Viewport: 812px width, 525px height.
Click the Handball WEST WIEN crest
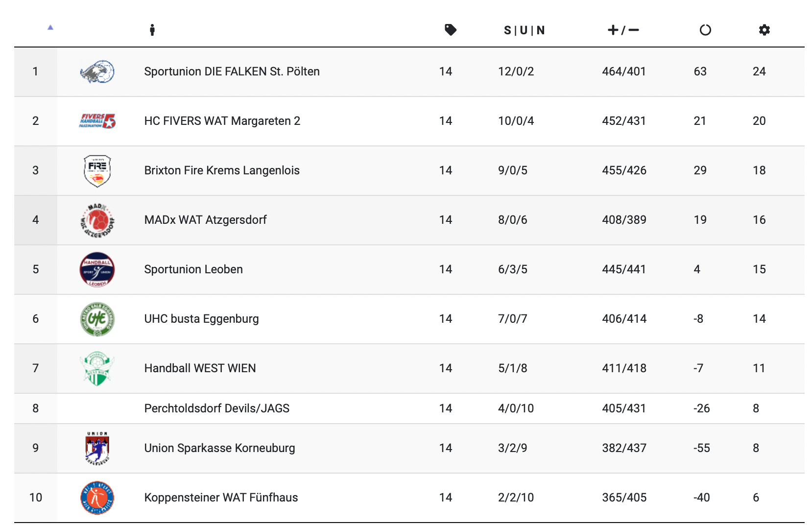click(x=97, y=369)
